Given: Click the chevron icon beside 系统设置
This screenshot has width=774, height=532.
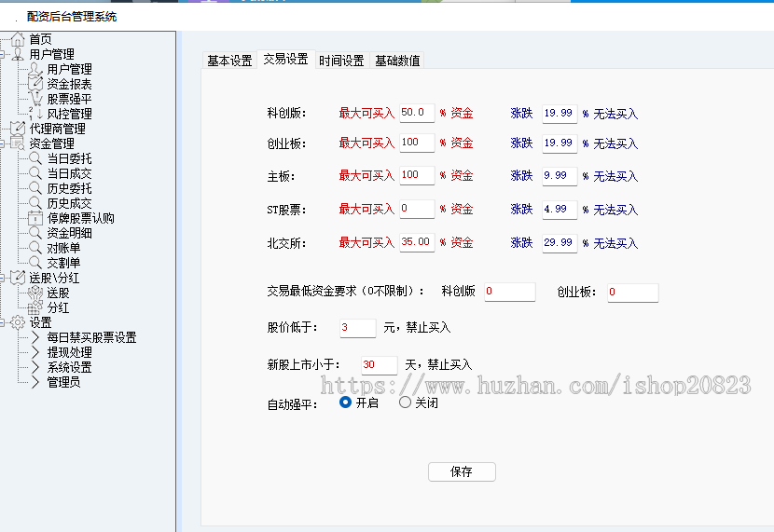Looking at the screenshot, I should [x=35, y=367].
